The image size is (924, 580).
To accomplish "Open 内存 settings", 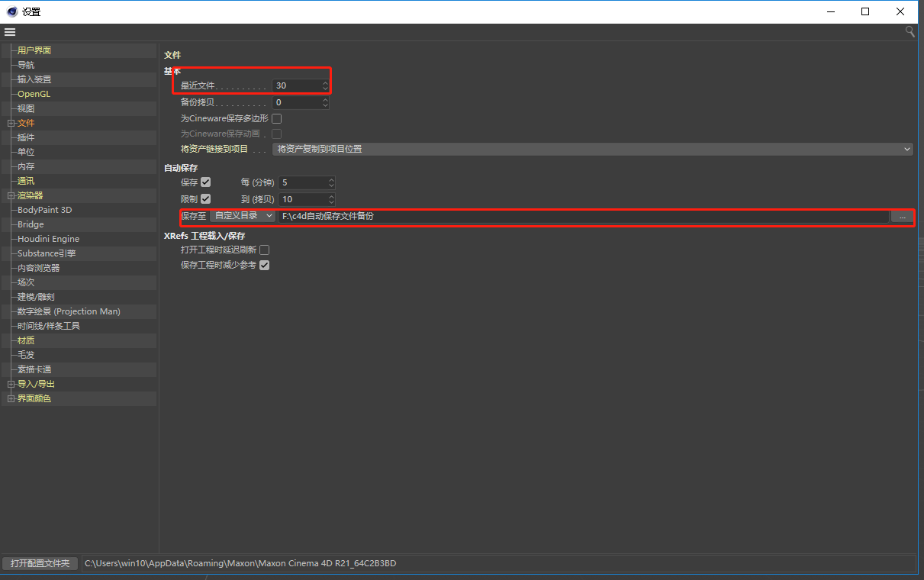I will tap(26, 166).
